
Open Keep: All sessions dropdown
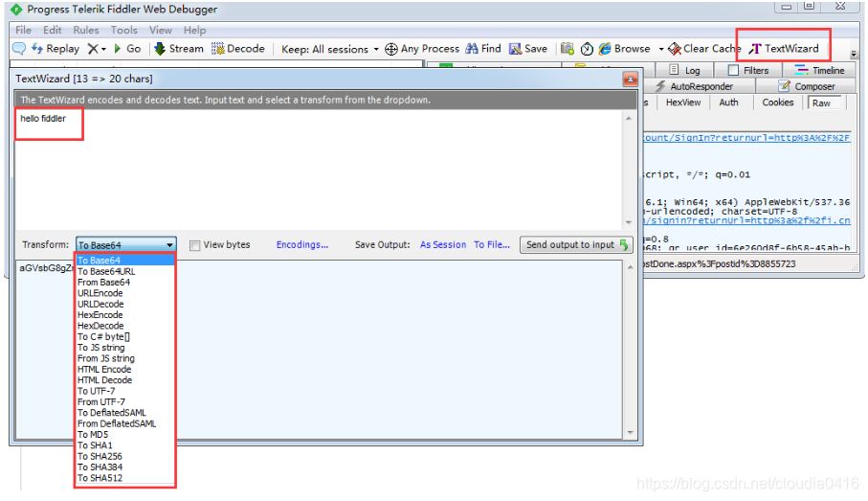click(x=330, y=49)
